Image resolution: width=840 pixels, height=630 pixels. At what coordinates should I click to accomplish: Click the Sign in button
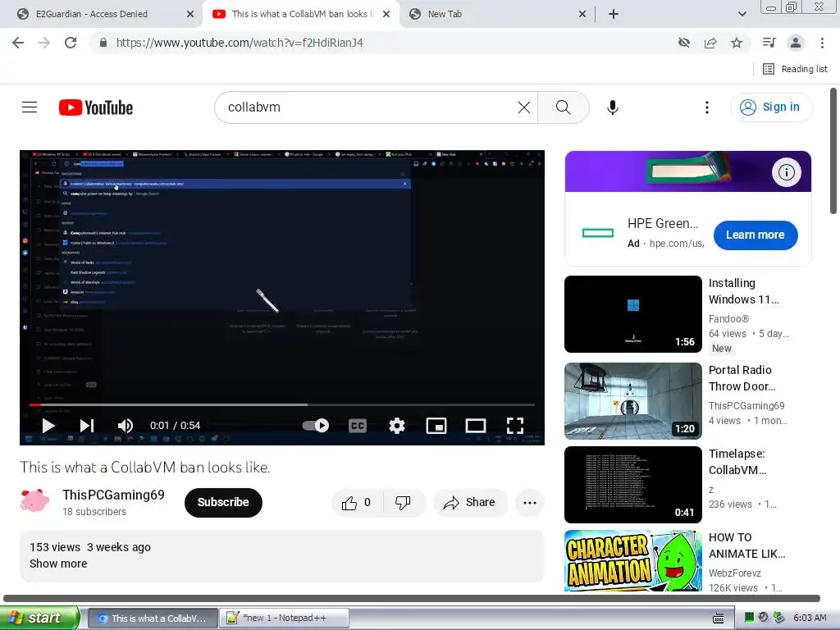(x=770, y=107)
